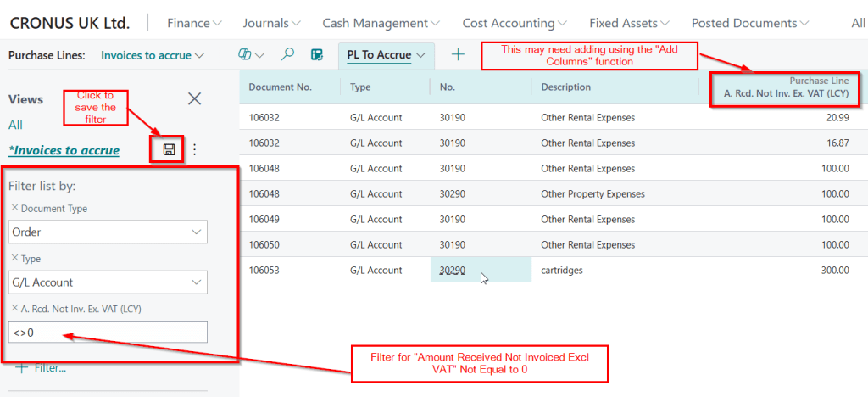Expand the Type G/L Account dropdown
Image resolution: width=868 pixels, height=397 pixels.
tap(196, 282)
